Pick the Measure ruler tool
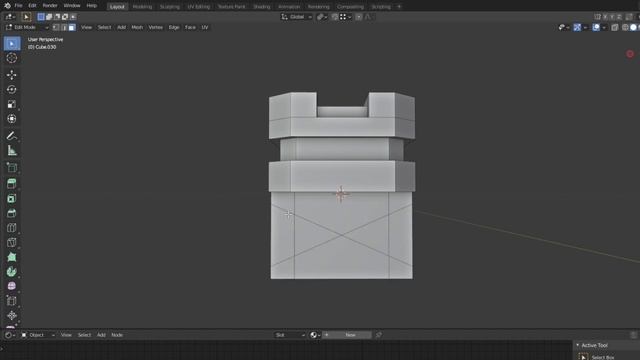This screenshot has width=640, height=360. (12, 150)
